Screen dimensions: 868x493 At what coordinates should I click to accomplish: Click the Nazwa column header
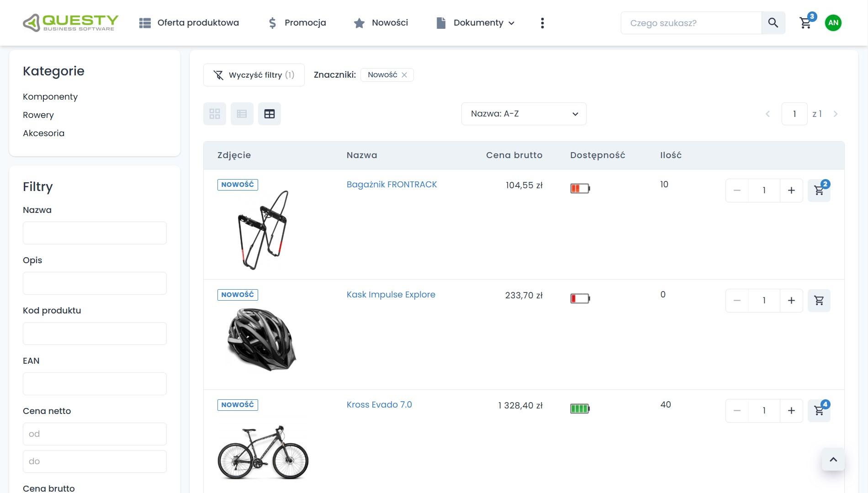tap(362, 155)
